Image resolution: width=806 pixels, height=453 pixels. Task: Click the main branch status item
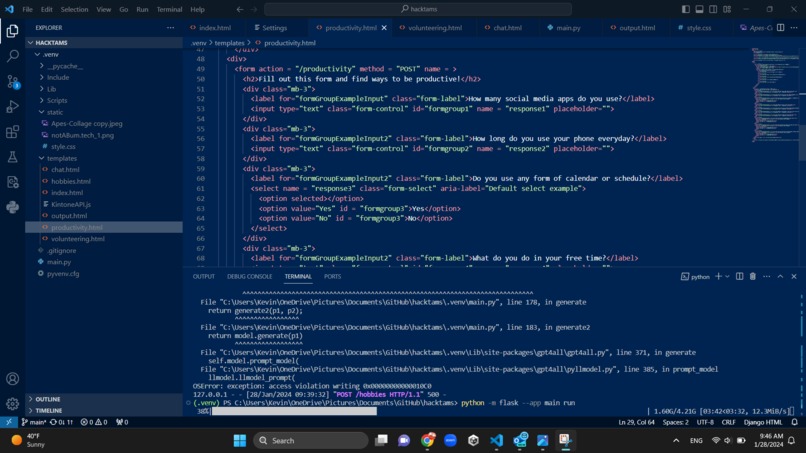click(x=34, y=422)
